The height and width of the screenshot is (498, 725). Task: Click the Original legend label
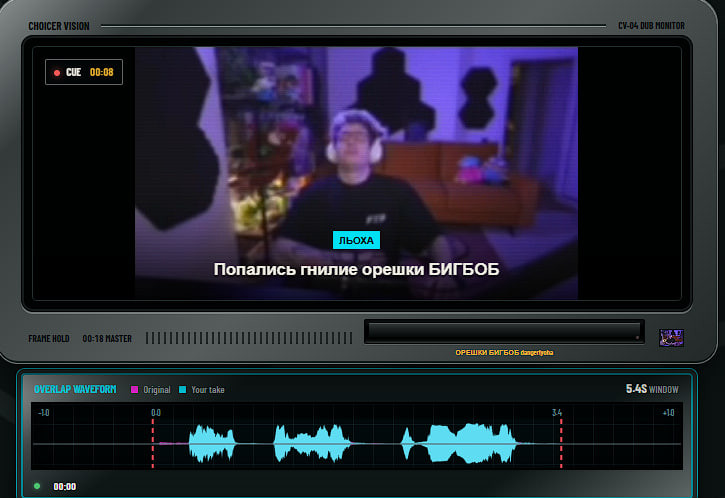pyautogui.click(x=157, y=390)
